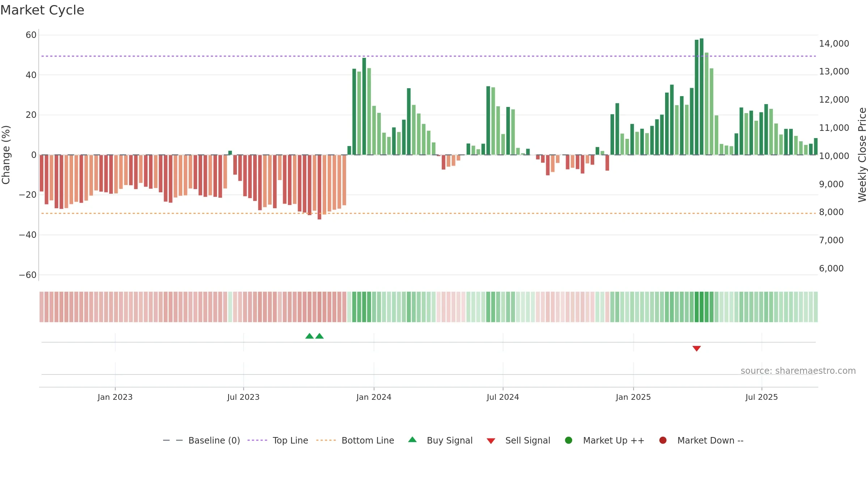Click the purple dotted Top Line legend swatch

point(257,440)
